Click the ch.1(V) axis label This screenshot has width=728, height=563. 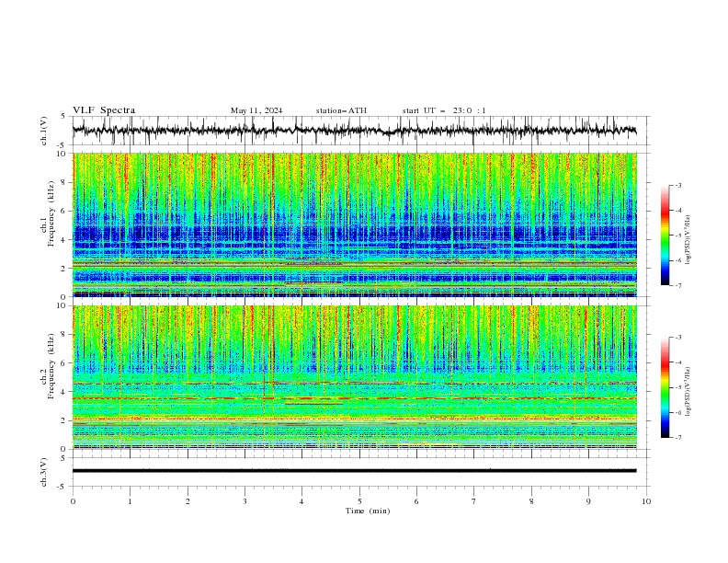coord(44,131)
